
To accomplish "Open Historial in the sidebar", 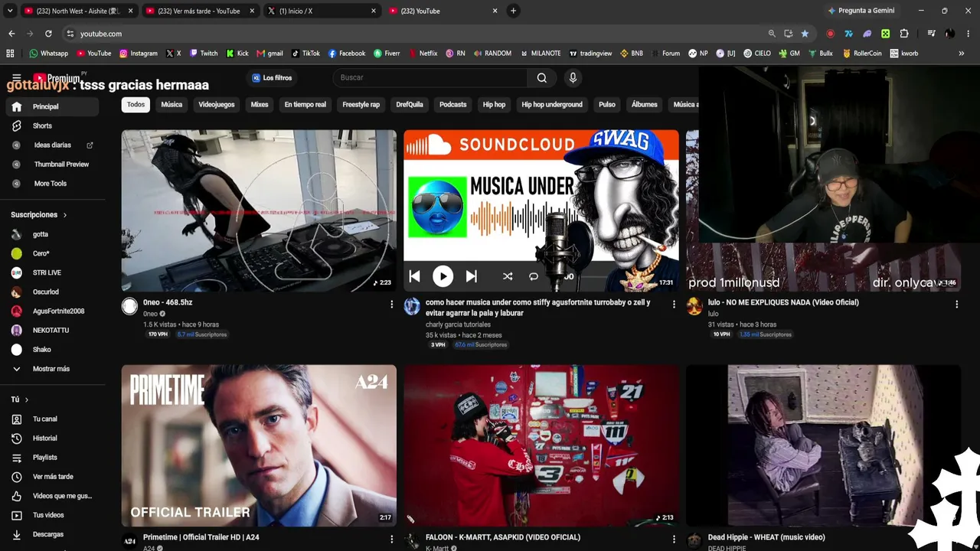I will point(52,439).
